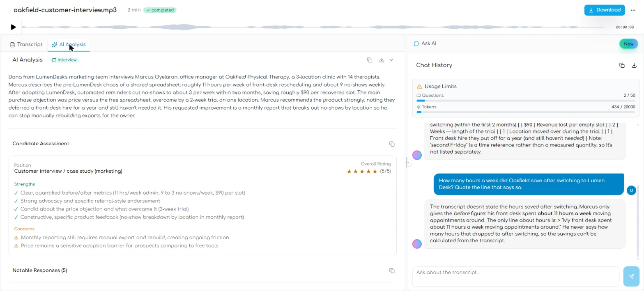
Task: Click "Strong advocacy and specific referral-style endorsement"
Action: coord(90,201)
